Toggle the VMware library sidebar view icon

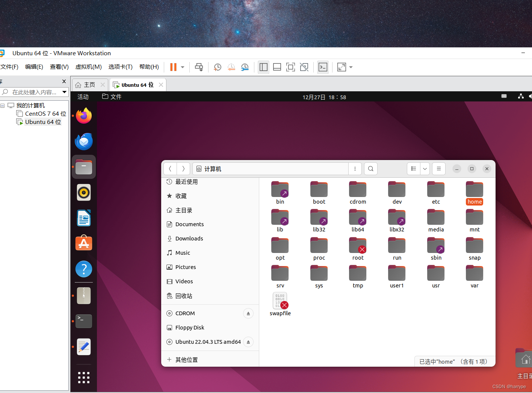click(263, 67)
